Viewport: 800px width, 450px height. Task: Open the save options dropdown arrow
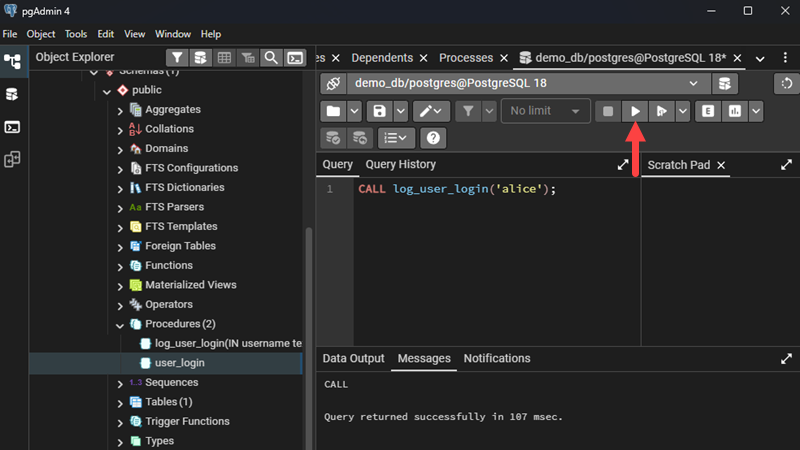pos(401,111)
